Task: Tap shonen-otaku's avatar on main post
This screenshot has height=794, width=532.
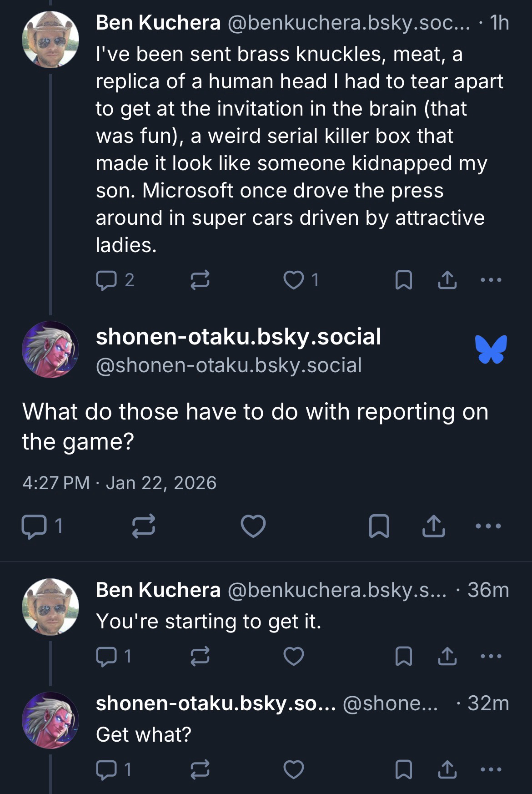Action: click(50, 349)
